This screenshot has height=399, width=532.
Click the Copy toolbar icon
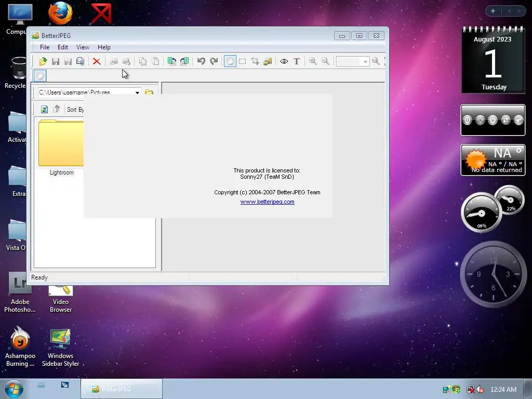[143, 61]
